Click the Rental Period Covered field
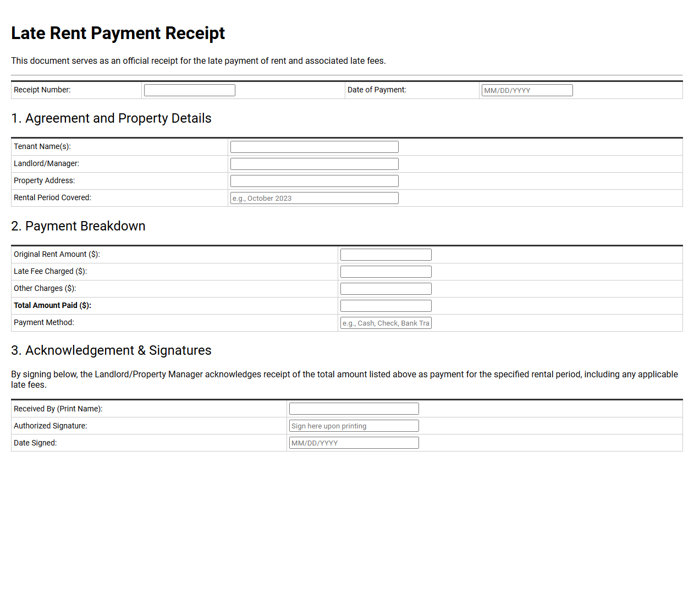The image size is (694, 616). [315, 198]
